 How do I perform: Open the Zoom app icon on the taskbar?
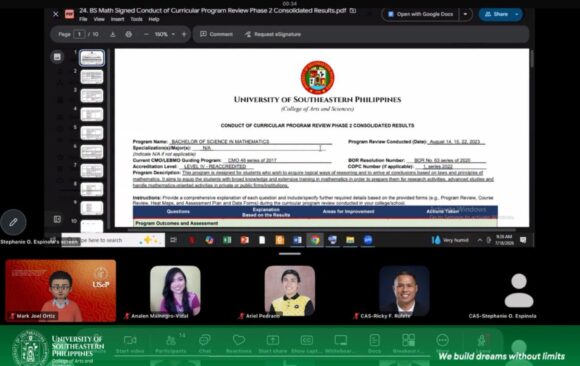(368, 240)
